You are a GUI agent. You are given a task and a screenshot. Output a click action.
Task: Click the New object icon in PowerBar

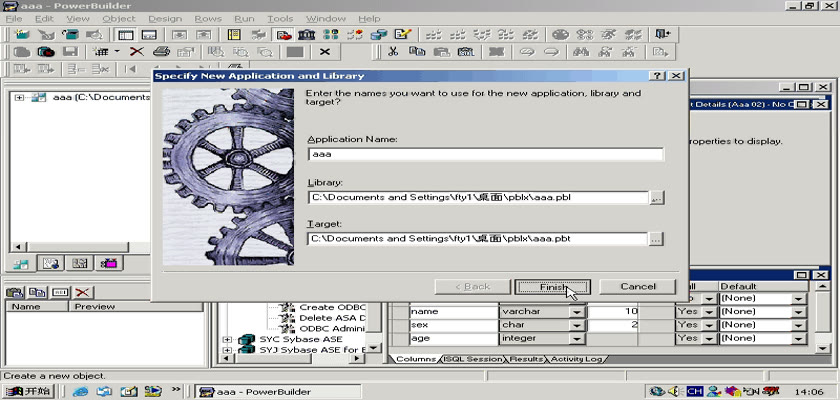22,35
